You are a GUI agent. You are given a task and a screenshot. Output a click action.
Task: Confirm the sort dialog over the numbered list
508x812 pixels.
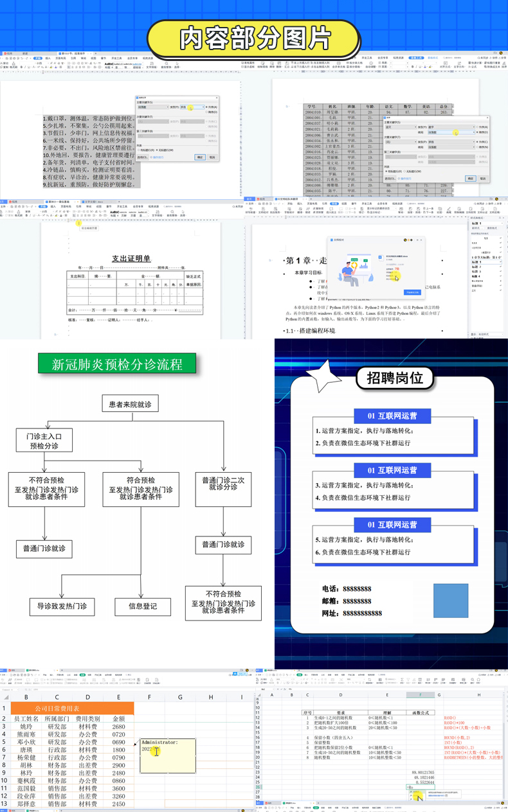click(200, 157)
